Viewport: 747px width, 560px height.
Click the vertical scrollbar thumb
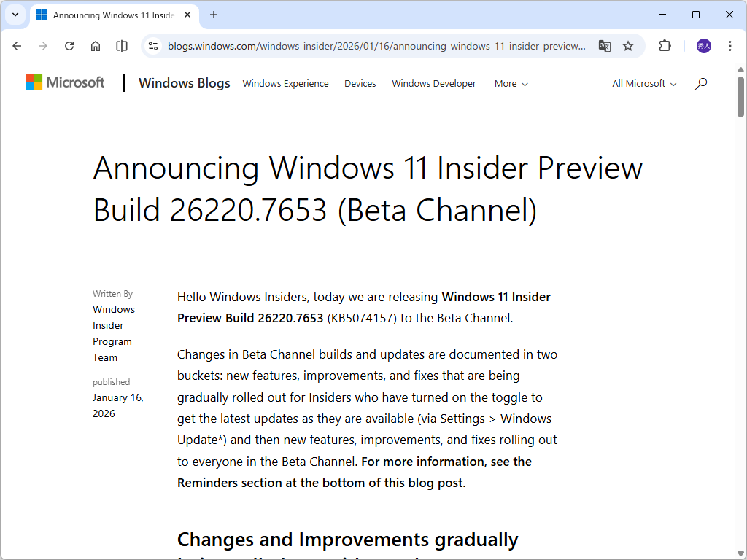point(740,96)
